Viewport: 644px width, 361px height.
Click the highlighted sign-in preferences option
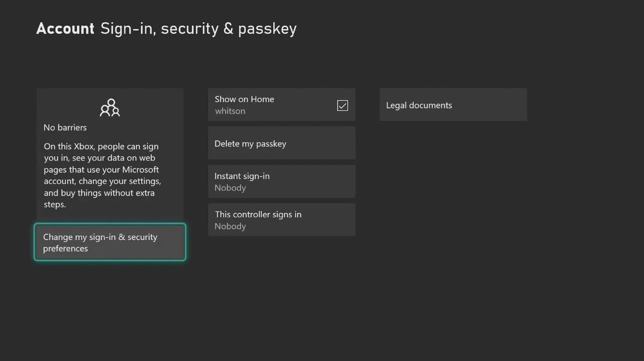tap(110, 242)
